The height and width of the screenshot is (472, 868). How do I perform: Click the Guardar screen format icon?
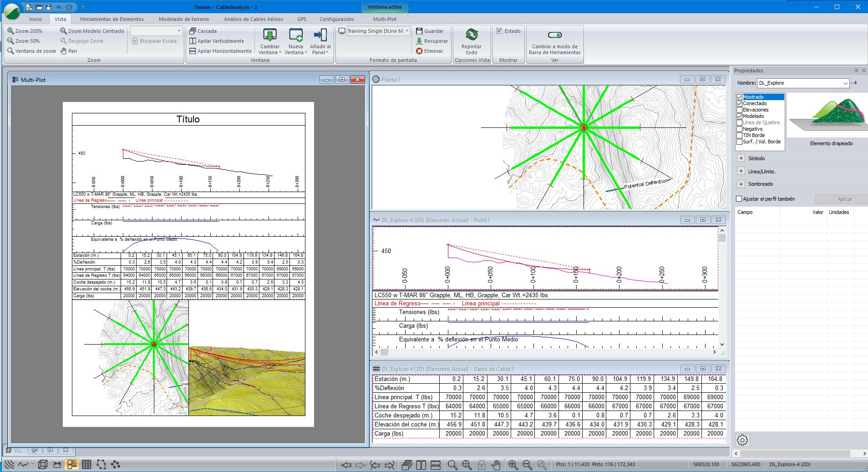(419, 31)
